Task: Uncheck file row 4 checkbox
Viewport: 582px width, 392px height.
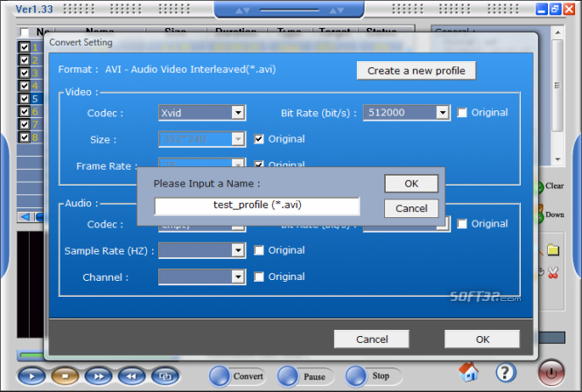Action: point(25,86)
